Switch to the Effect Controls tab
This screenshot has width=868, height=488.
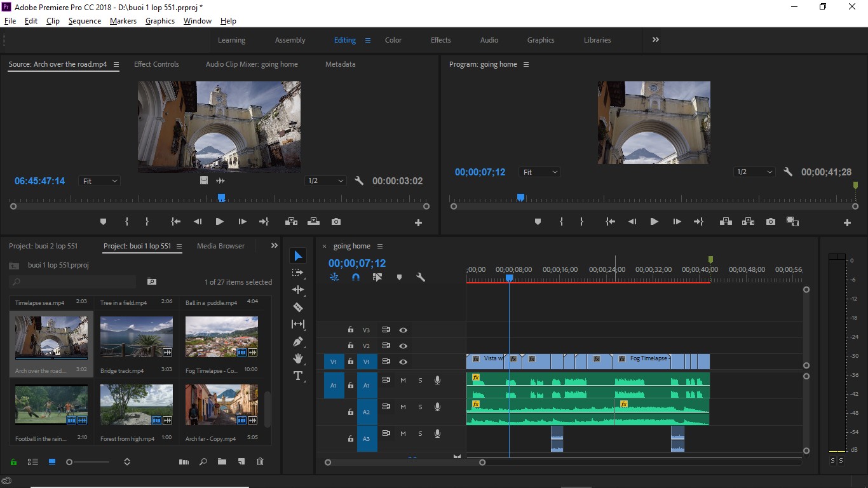pos(156,64)
